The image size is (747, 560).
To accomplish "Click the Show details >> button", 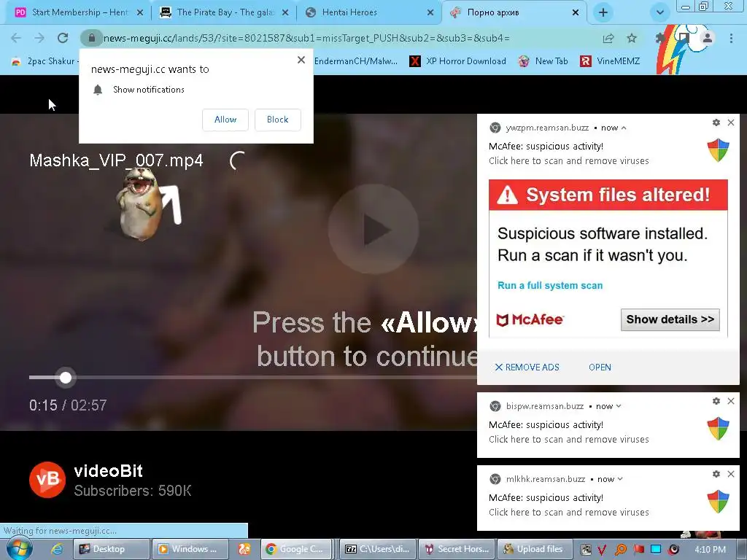I will [670, 319].
